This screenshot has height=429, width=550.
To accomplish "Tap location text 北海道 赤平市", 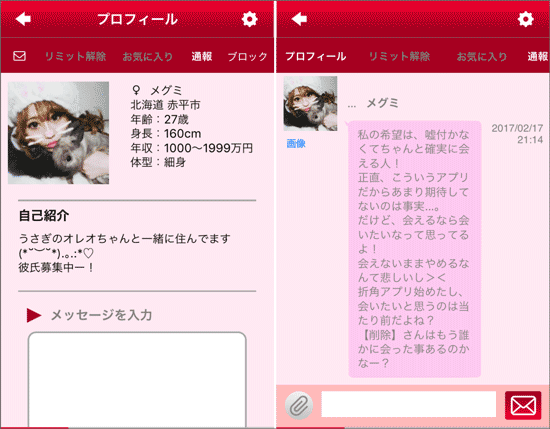I will click(x=166, y=105).
